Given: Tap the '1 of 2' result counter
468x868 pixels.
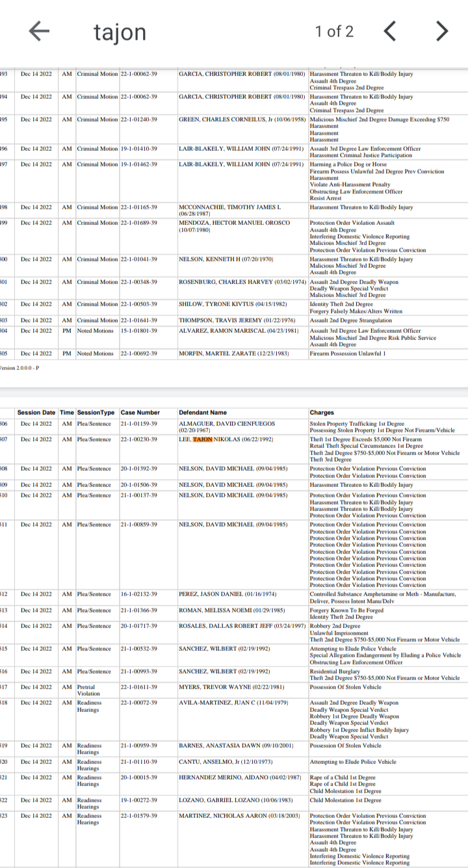Looking at the screenshot, I should pos(334,31).
